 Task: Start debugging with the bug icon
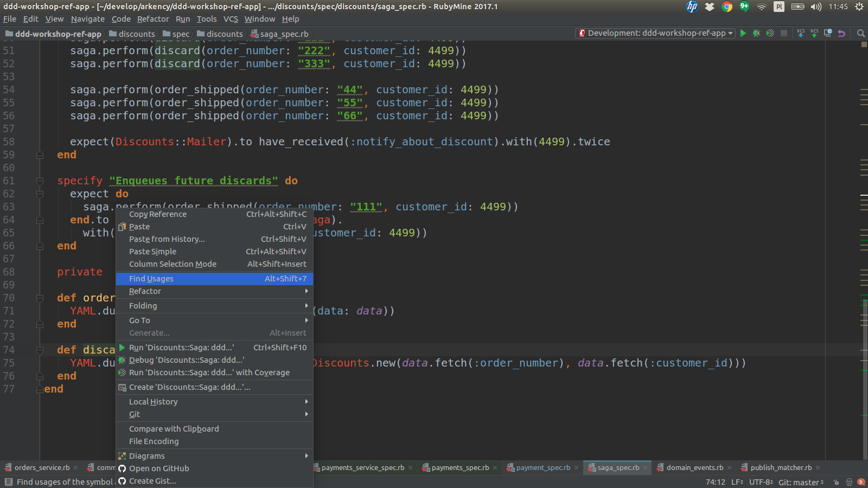coord(756,33)
